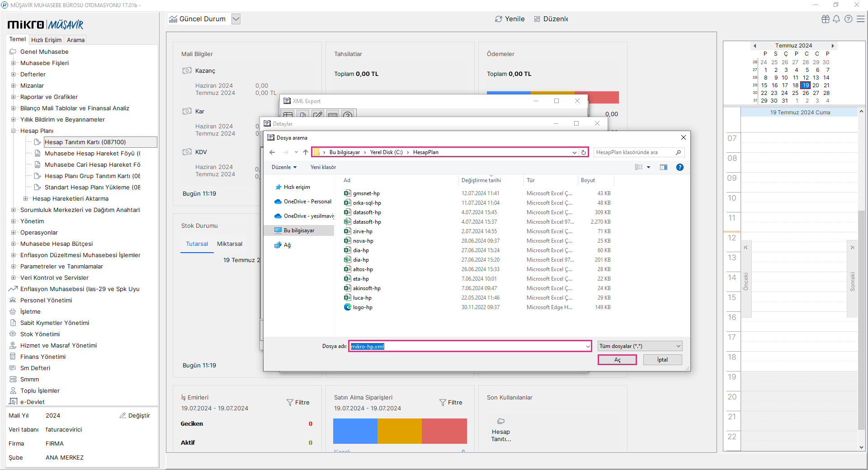Screen dimensions: 868x470
Task: Click the Değiştir link for Mali Yıl
Action: (x=135, y=415)
